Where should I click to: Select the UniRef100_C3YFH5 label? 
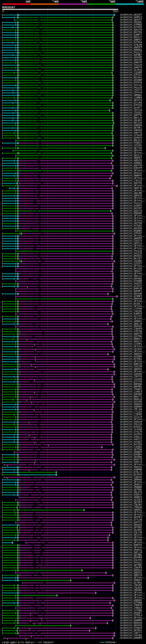click(x=131, y=308)
